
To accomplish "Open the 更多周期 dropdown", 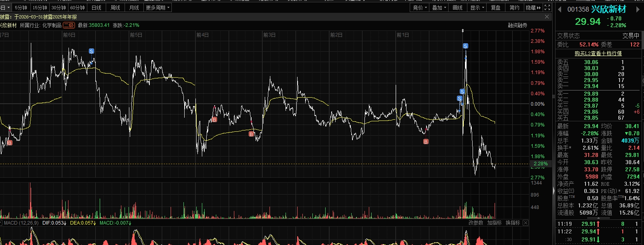I will tap(157, 8).
